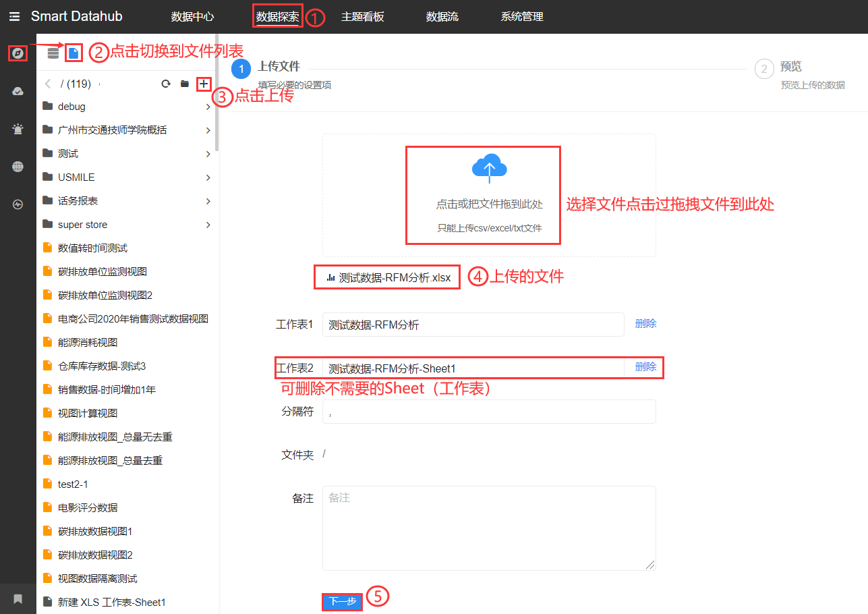Click step 1 上传文件 in wizard
Image resolution: width=868 pixels, height=614 pixels.
pyautogui.click(x=279, y=67)
